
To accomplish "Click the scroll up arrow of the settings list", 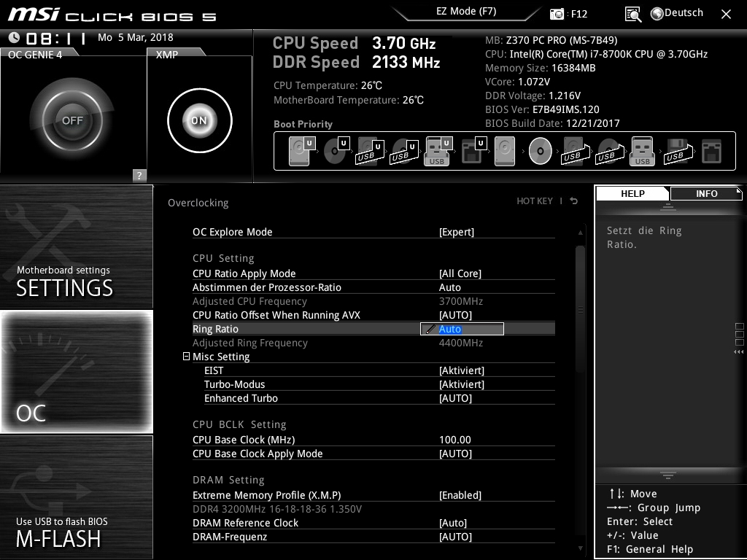I will click(580, 233).
